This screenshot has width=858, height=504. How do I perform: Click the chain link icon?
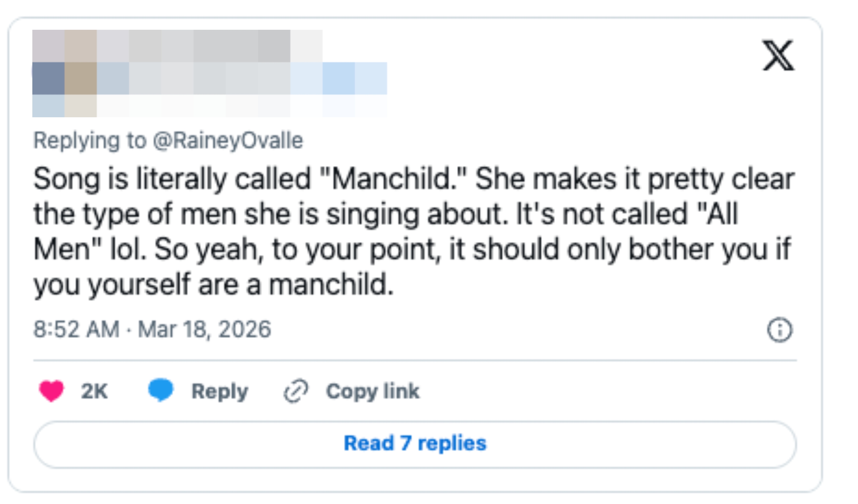(x=296, y=391)
